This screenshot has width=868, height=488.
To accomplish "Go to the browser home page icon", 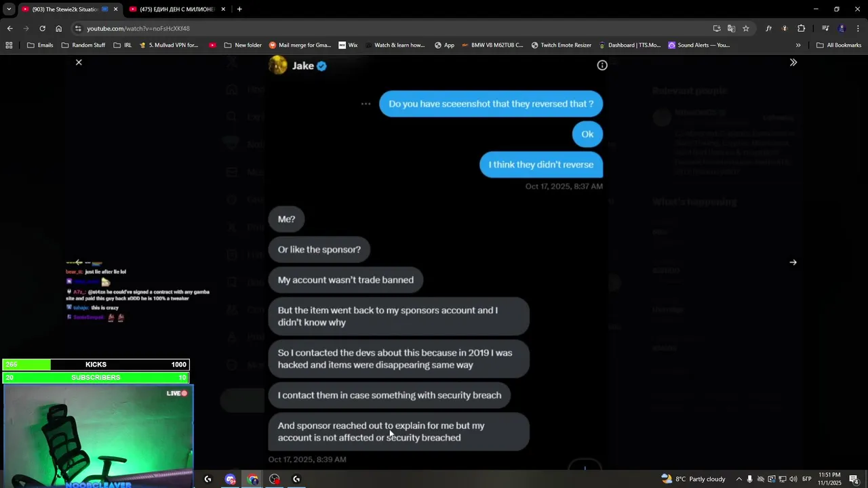I will pos(59,28).
